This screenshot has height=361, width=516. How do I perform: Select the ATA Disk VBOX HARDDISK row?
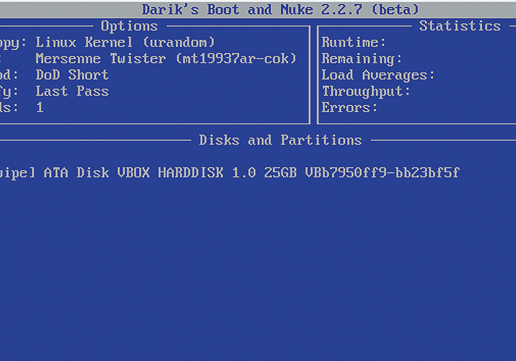coord(230,173)
